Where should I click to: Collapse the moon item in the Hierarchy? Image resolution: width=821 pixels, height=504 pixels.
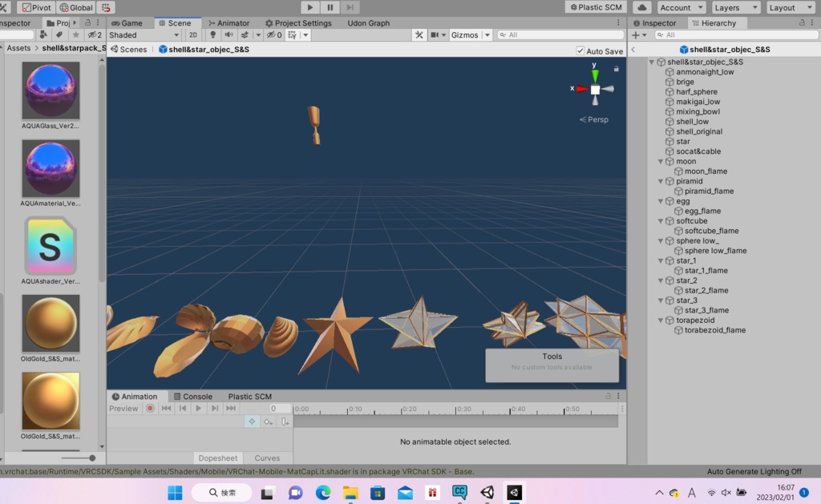661,161
